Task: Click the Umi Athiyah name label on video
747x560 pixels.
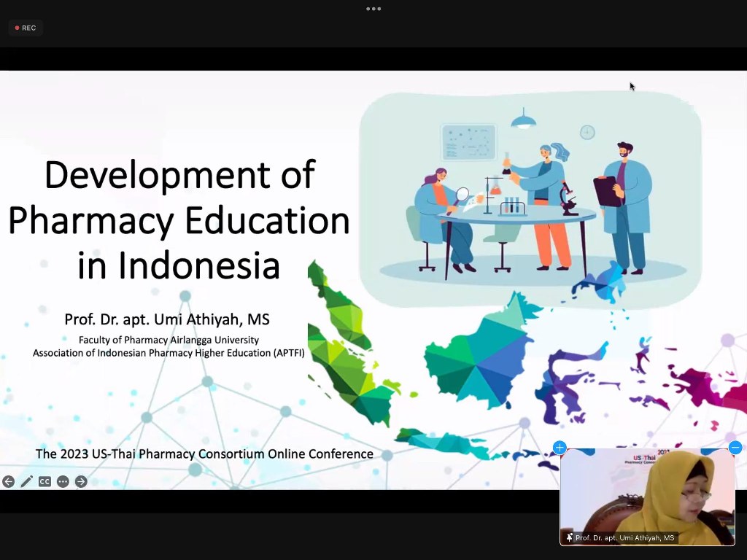Action: pos(624,537)
